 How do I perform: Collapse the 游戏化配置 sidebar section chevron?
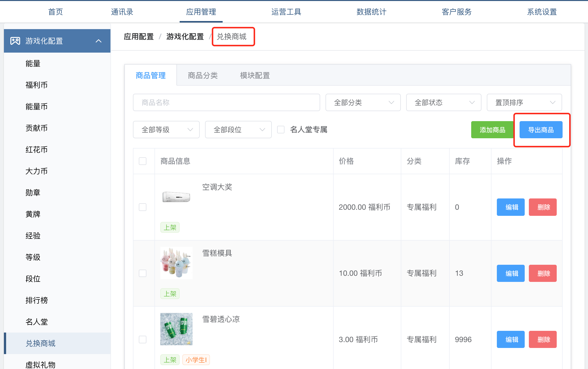pos(98,41)
